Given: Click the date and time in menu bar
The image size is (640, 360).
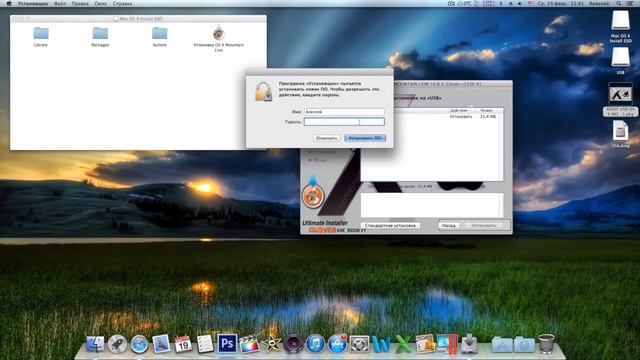Looking at the screenshot, I should click(x=560, y=3).
